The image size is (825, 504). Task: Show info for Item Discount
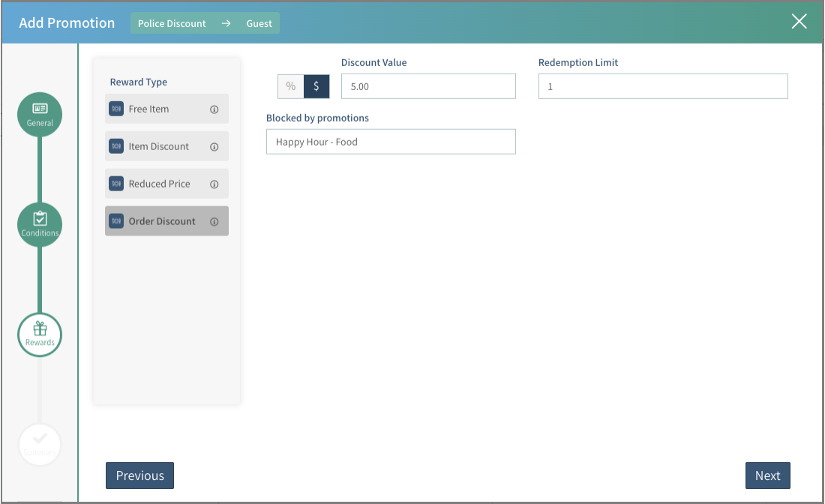[214, 147]
